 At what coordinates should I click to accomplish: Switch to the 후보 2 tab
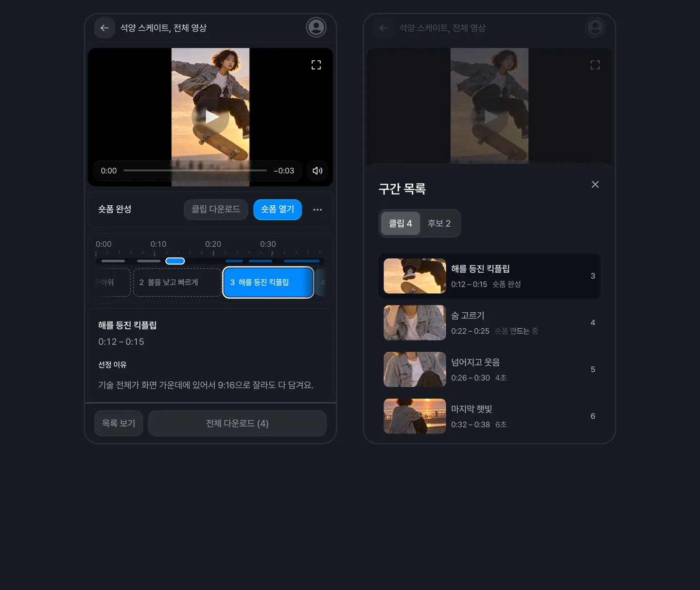coord(439,223)
